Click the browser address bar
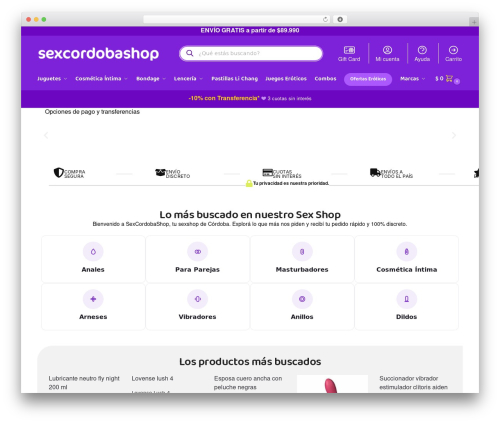Screen dimensions: 500x423 click(237, 19)
